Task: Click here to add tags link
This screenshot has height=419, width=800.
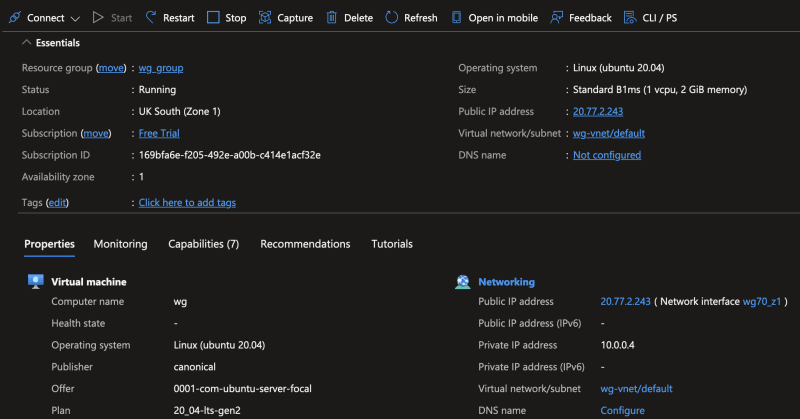Action: [187, 203]
